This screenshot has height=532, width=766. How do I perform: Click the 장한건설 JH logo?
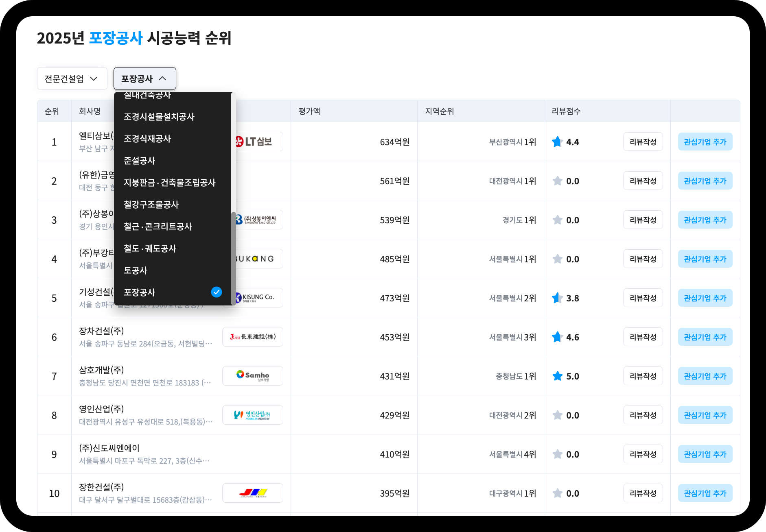pyautogui.click(x=253, y=493)
